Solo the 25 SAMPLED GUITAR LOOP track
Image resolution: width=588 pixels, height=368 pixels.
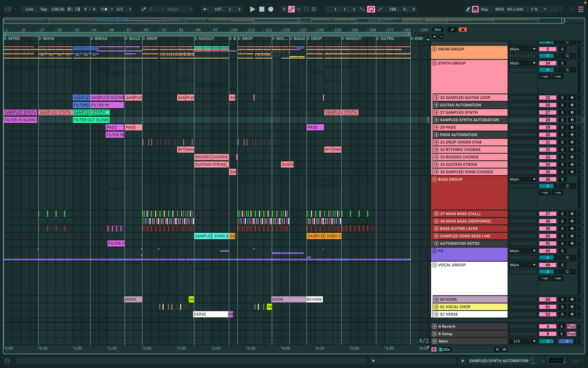[x=562, y=97]
